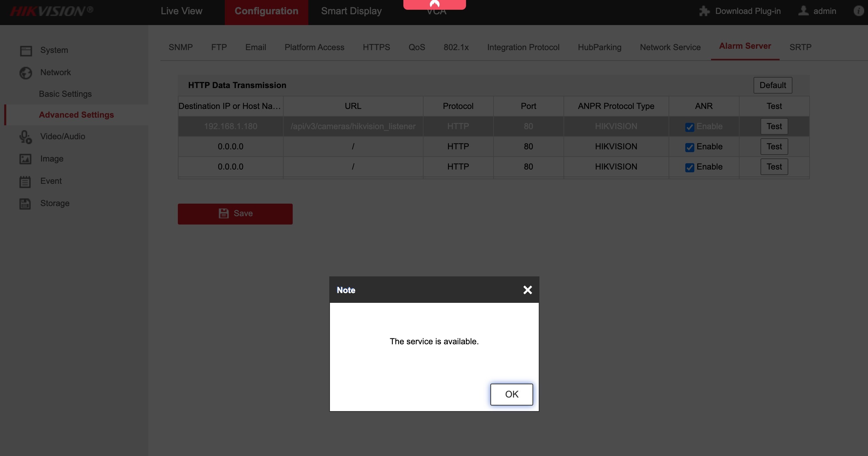Image resolution: width=868 pixels, height=456 pixels.
Task: Click the Default button for HTTP Data Transmission
Action: click(x=772, y=85)
